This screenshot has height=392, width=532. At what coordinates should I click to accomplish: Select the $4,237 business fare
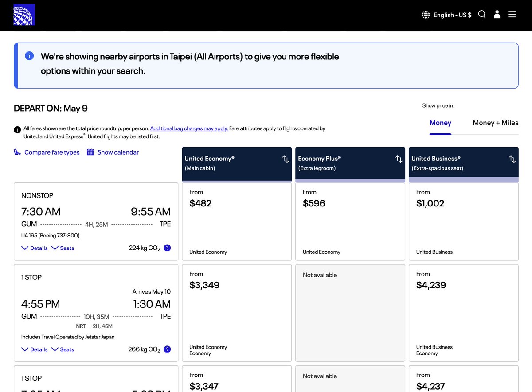[x=464, y=379]
